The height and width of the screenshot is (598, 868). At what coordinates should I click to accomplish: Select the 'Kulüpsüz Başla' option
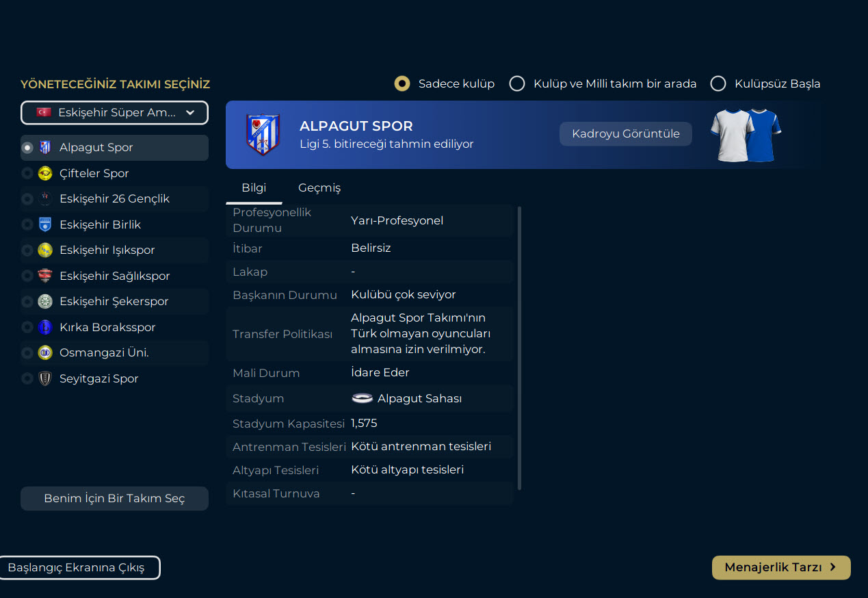coord(718,83)
